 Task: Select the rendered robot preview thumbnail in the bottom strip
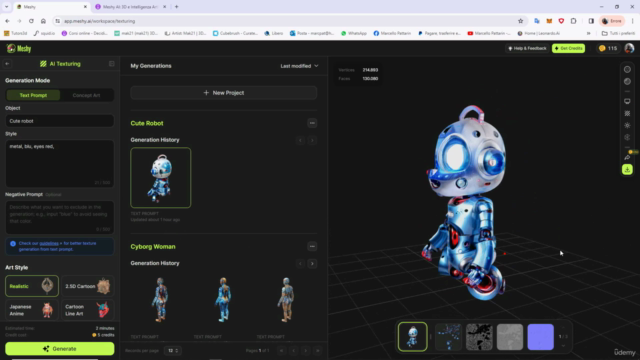tap(413, 337)
